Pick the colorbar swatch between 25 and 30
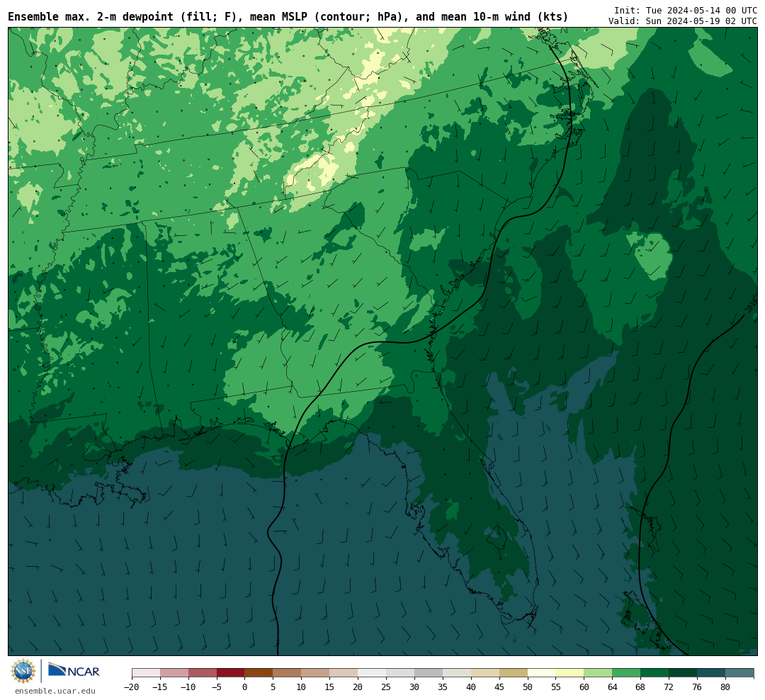Viewport: 765px width, 700px height. pos(400,673)
